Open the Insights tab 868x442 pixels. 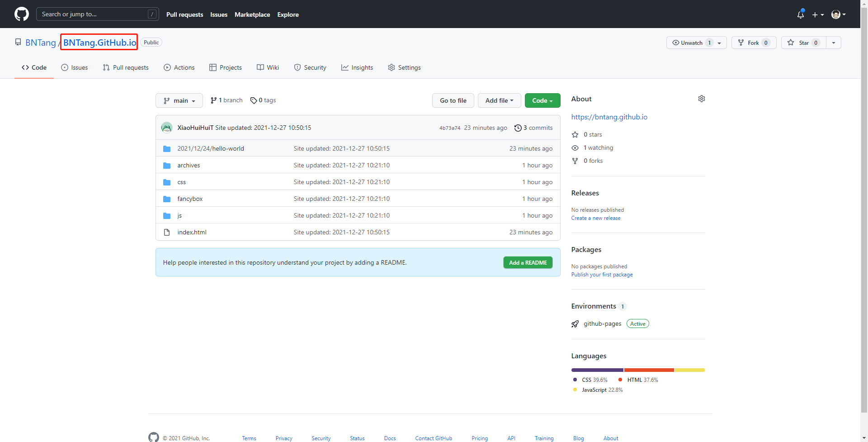tap(357, 67)
